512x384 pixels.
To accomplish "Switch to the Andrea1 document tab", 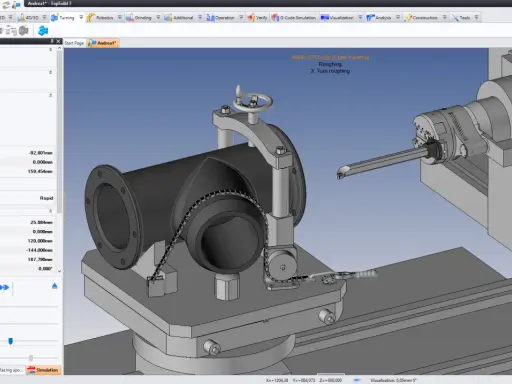I will pyautogui.click(x=103, y=43).
